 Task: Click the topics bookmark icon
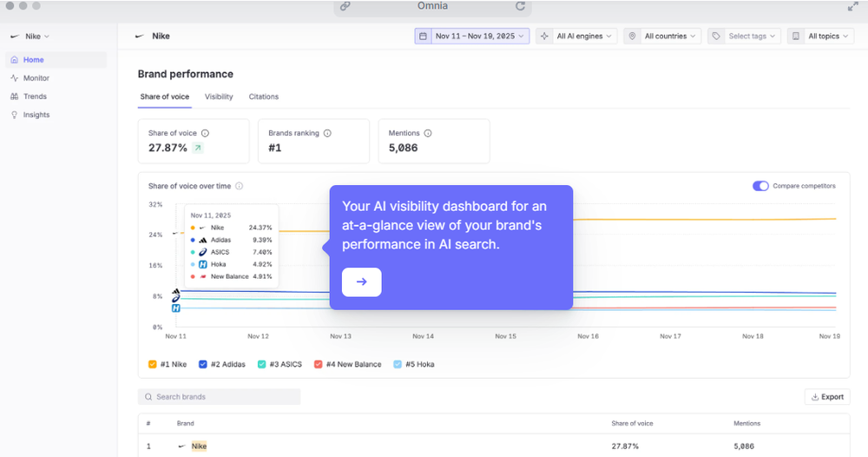tap(796, 36)
